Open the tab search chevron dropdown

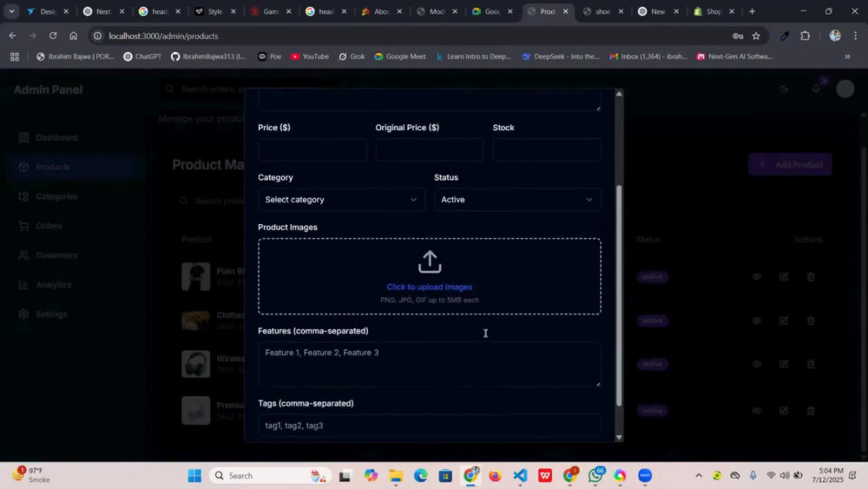11,11
